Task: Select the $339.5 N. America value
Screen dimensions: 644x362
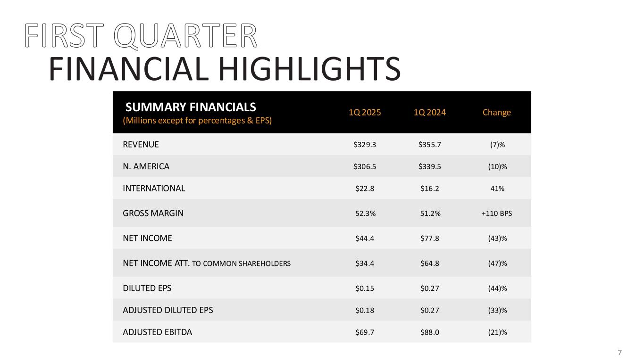Action: point(430,166)
